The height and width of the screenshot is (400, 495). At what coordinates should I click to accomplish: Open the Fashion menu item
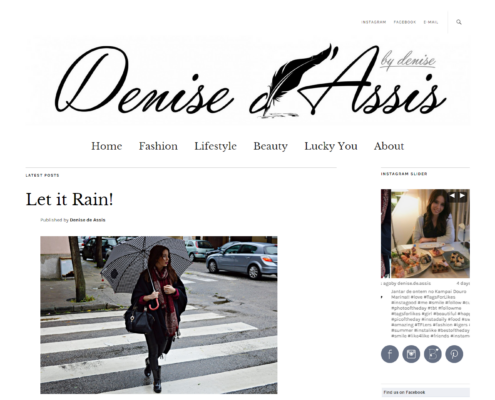pos(158,146)
